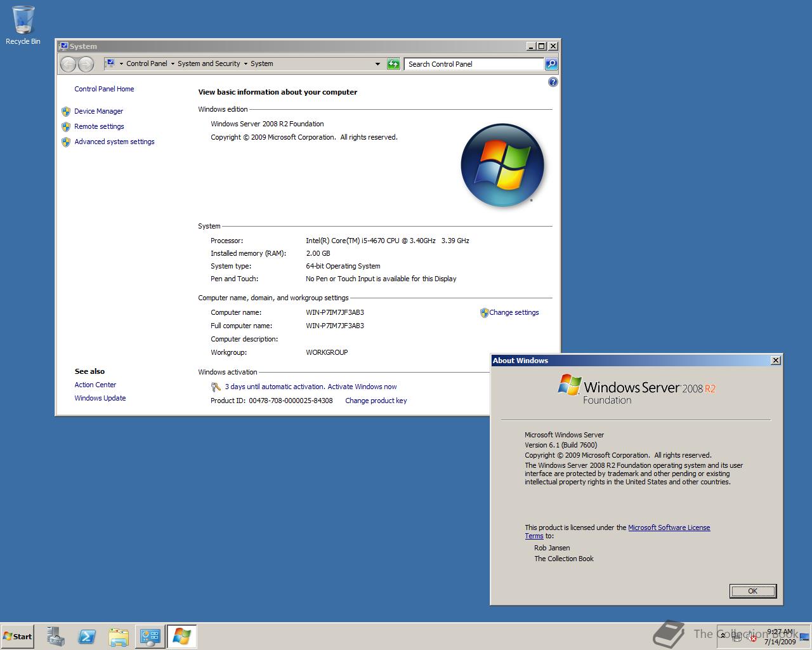This screenshot has width=812, height=650.
Task: Open Advanced system settings
Action: coord(114,142)
